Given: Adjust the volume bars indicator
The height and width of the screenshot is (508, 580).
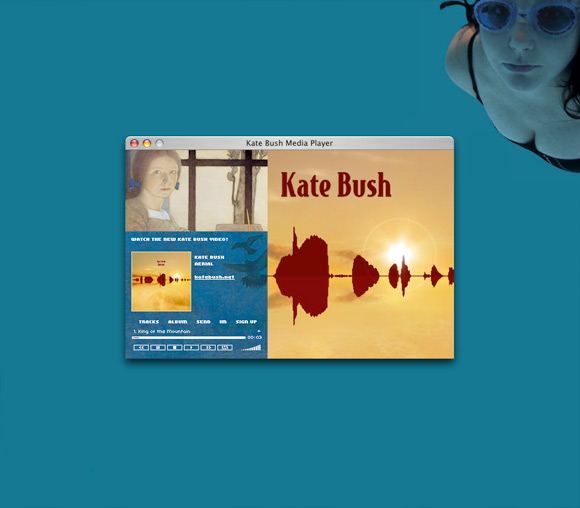Looking at the screenshot, I should (251, 347).
